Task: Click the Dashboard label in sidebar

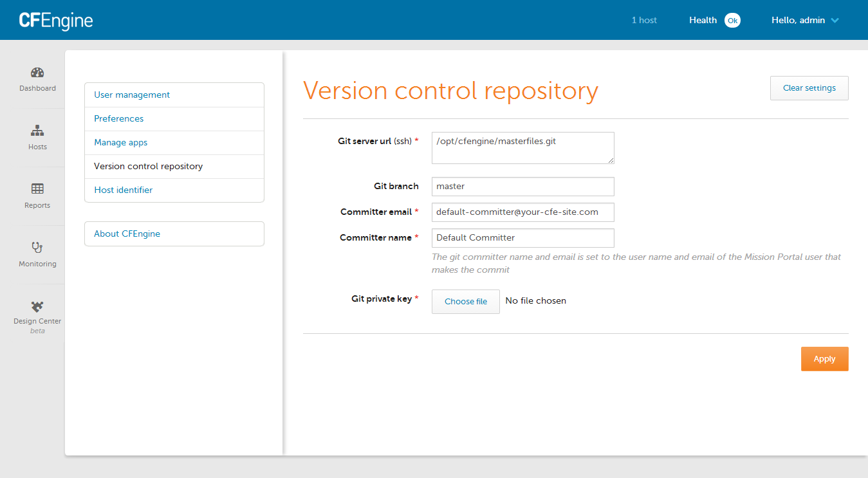Action: (x=37, y=89)
